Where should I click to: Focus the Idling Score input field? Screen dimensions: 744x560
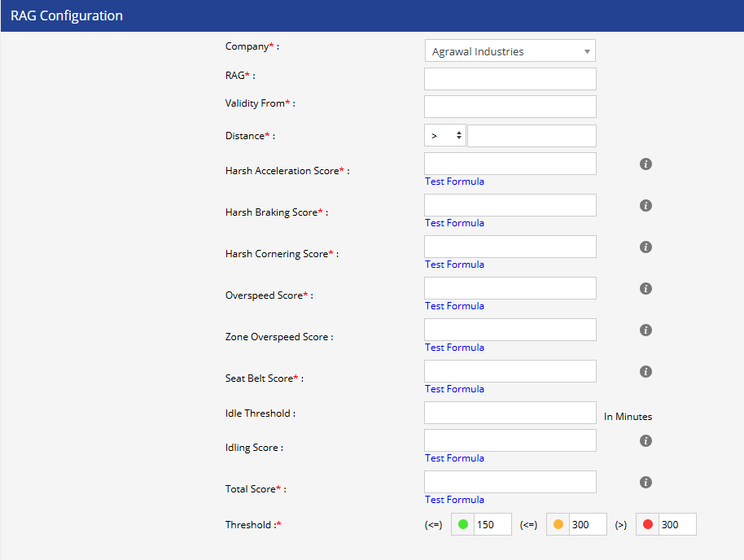tap(510, 440)
